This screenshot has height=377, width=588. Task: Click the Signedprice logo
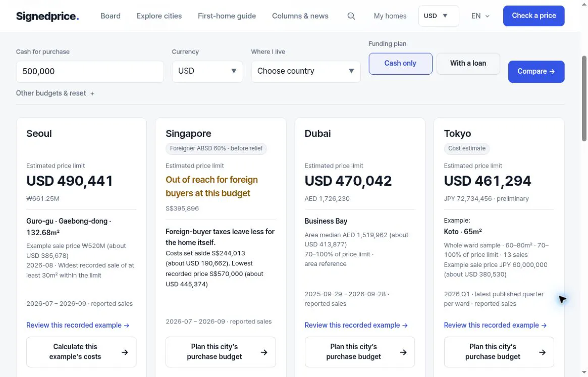[47, 16]
